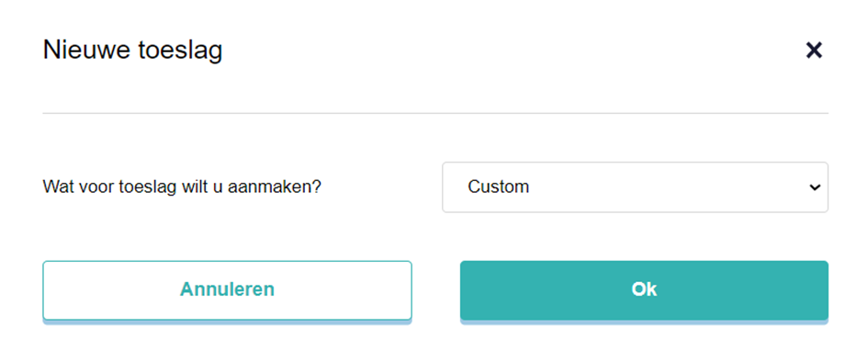The image size is (868, 350).
Task: Click the white outlined Annuleren button
Action: pos(227,290)
